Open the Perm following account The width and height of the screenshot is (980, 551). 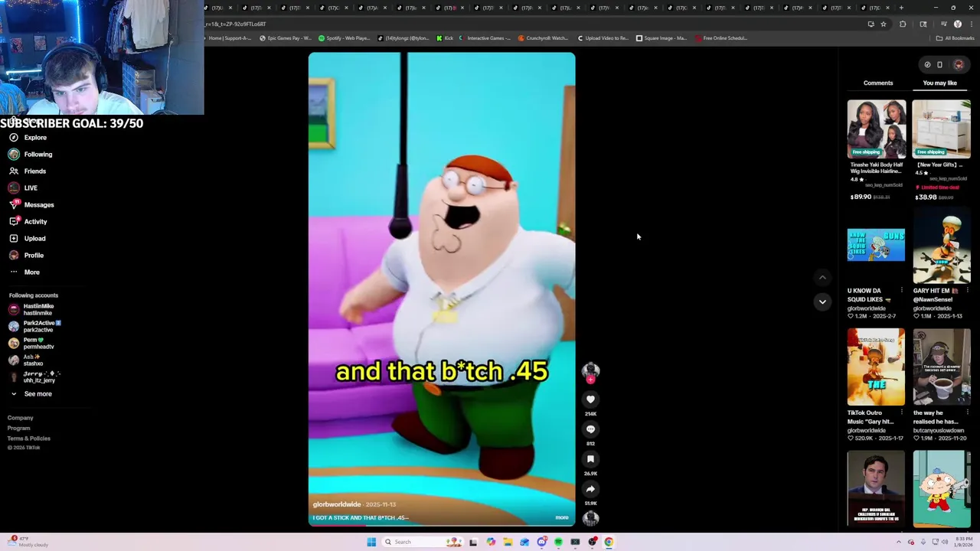32,343
